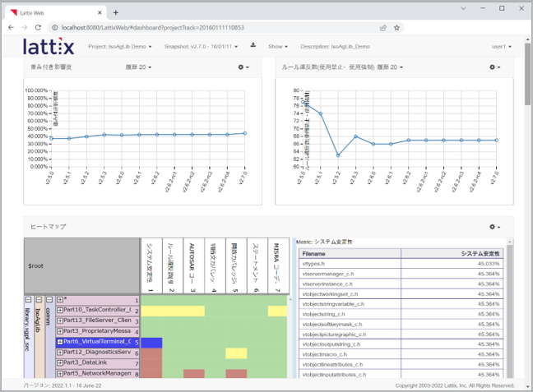Click red AUTOSAR cell in Part5_NetworkManagement row
533x392 pixels.
tap(194, 374)
